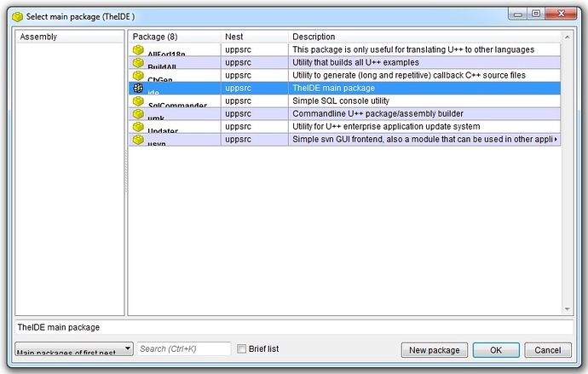Select the umk package name
Image resolution: width=588 pixels, height=374 pixels.
[156, 117]
